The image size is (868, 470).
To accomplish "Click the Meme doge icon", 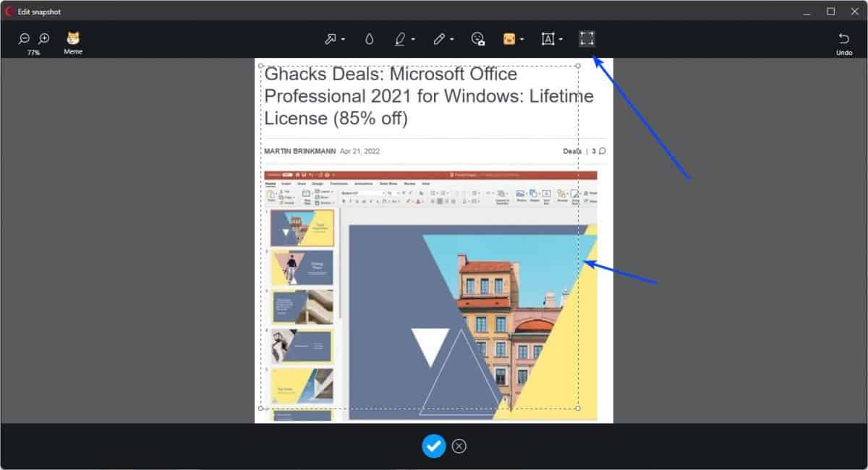I will (72, 39).
